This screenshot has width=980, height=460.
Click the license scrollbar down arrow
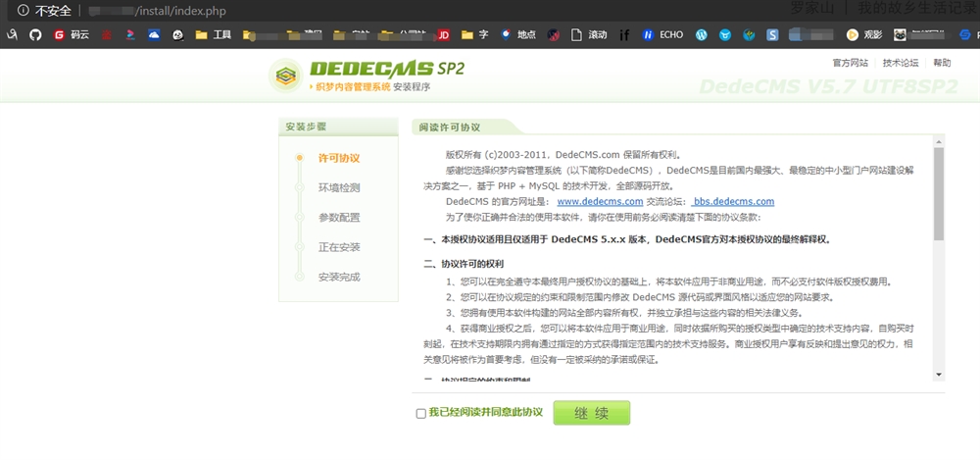pyautogui.click(x=938, y=375)
